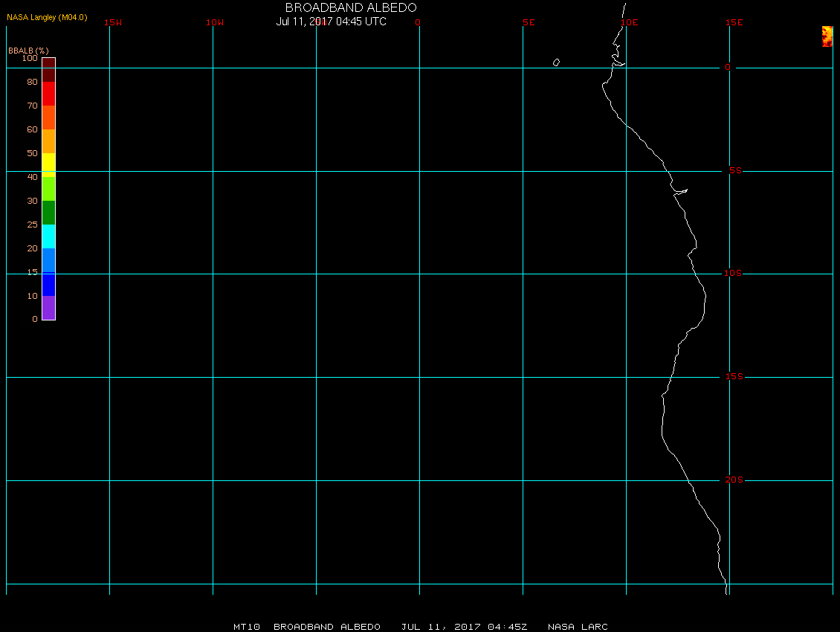Select the cyan 20–25 legend block

(49, 236)
